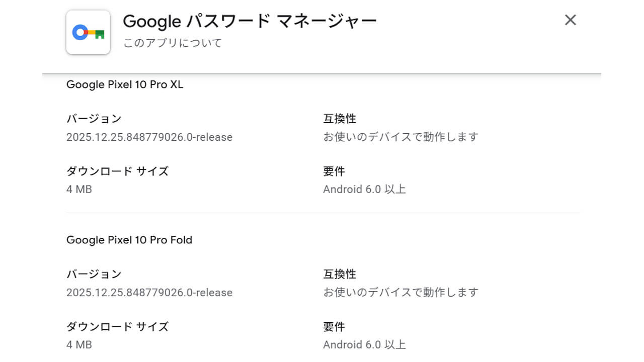Click the Google Pixel 10 Pro Fold heading
The image size is (644, 362).
click(x=129, y=240)
